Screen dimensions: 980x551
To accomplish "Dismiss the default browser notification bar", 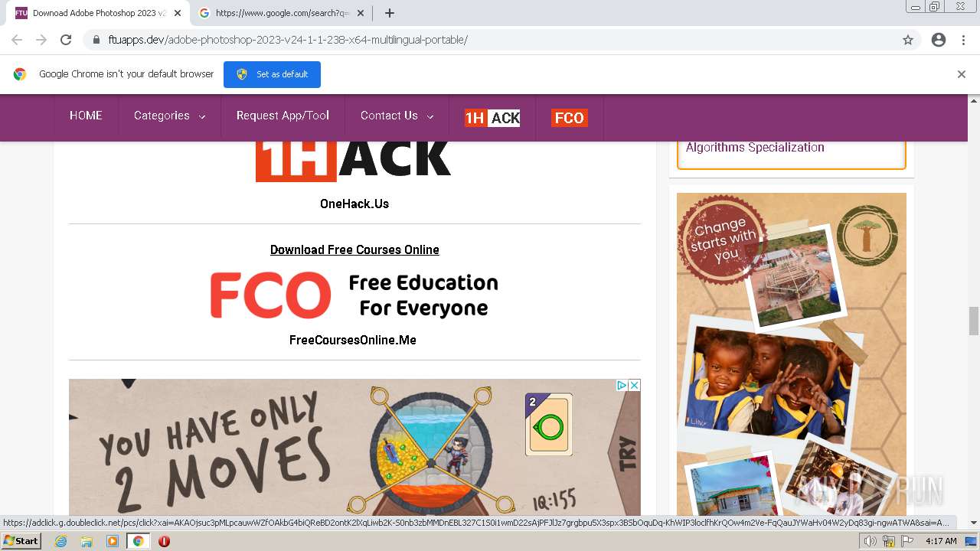I will pos(961,74).
